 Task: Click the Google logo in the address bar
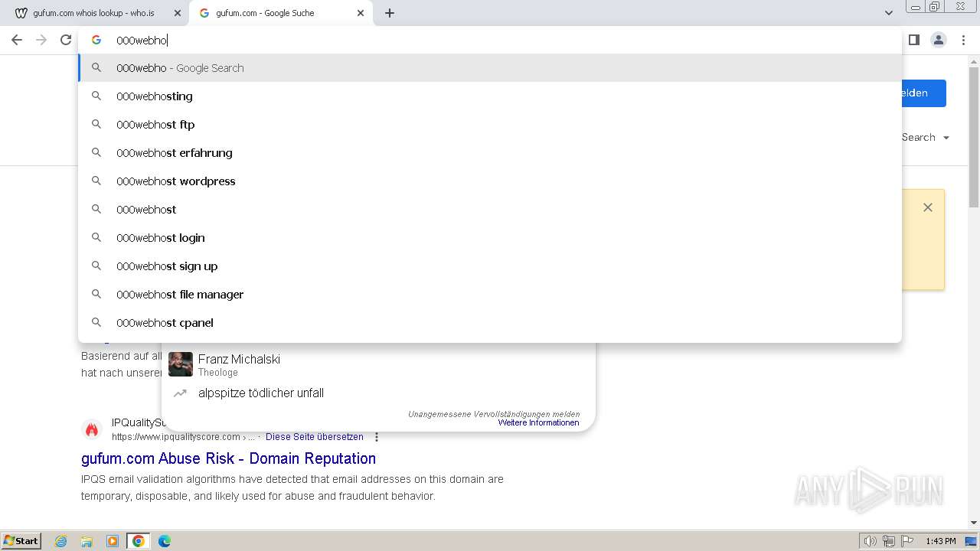point(96,40)
